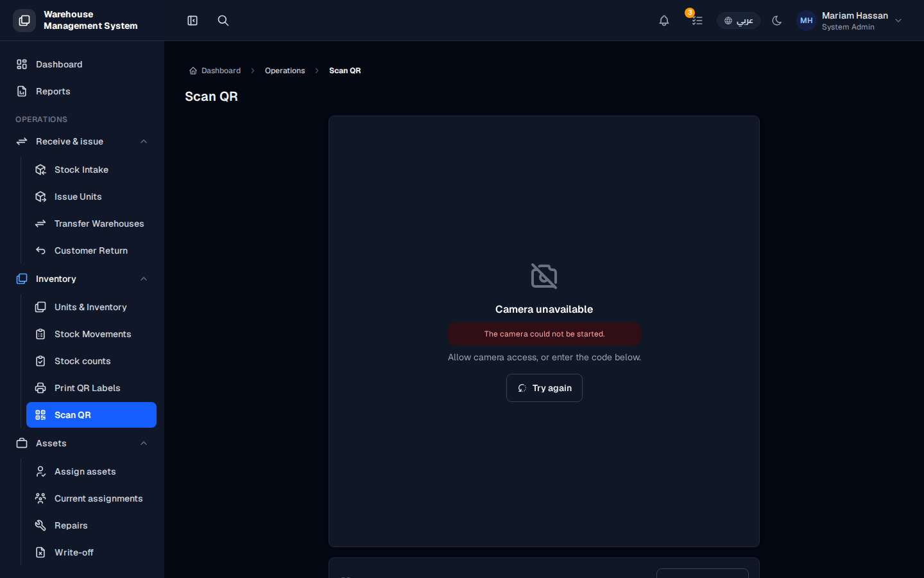The height and width of the screenshot is (578, 924).
Task: Open Assign assets page
Action: 91,471
